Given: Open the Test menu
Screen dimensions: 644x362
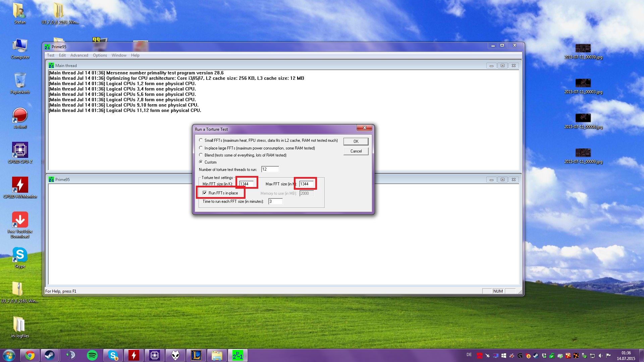Looking at the screenshot, I should point(51,55).
